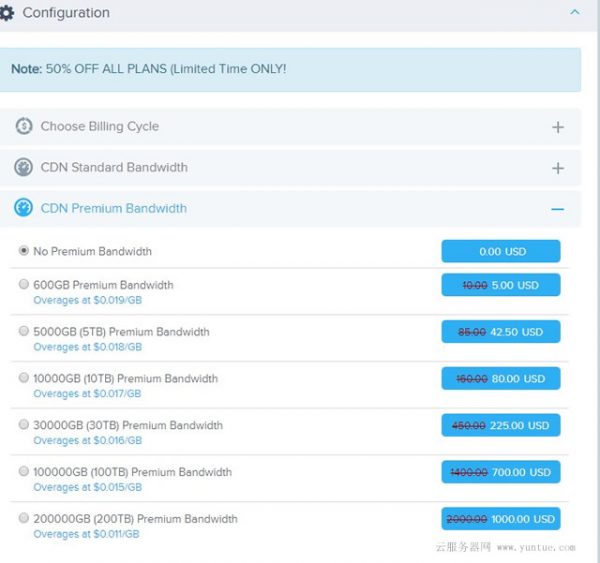
Task: Expand Choose Billing Cycle with plus sign
Action: tap(558, 127)
